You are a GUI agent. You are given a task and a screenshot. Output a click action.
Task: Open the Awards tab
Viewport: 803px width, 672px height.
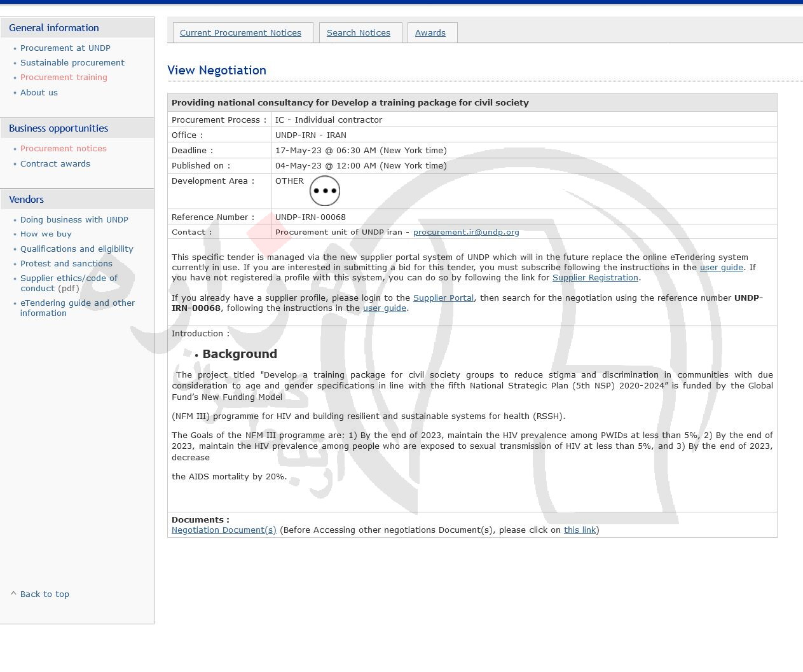pos(430,33)
